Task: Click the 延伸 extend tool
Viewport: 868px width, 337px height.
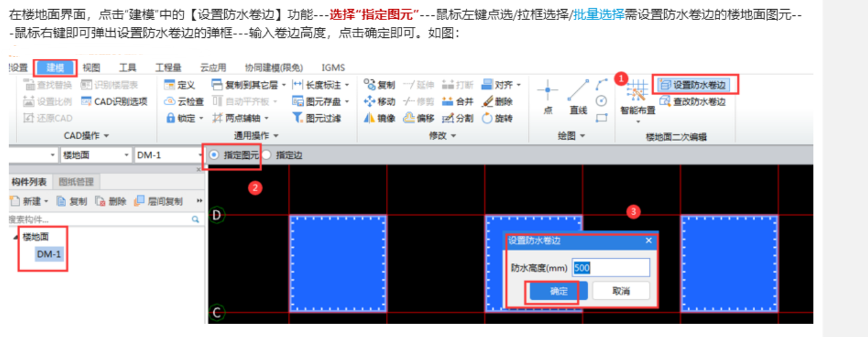Action: (x=418, y=85)
